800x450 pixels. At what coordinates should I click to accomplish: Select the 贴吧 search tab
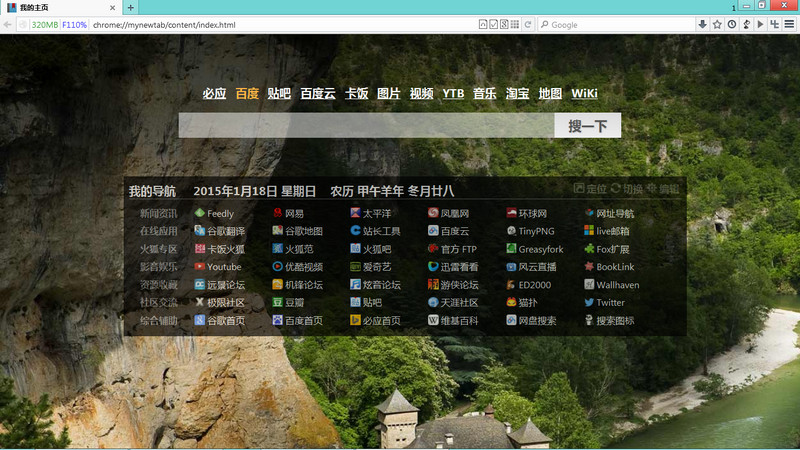pos(279,94)
